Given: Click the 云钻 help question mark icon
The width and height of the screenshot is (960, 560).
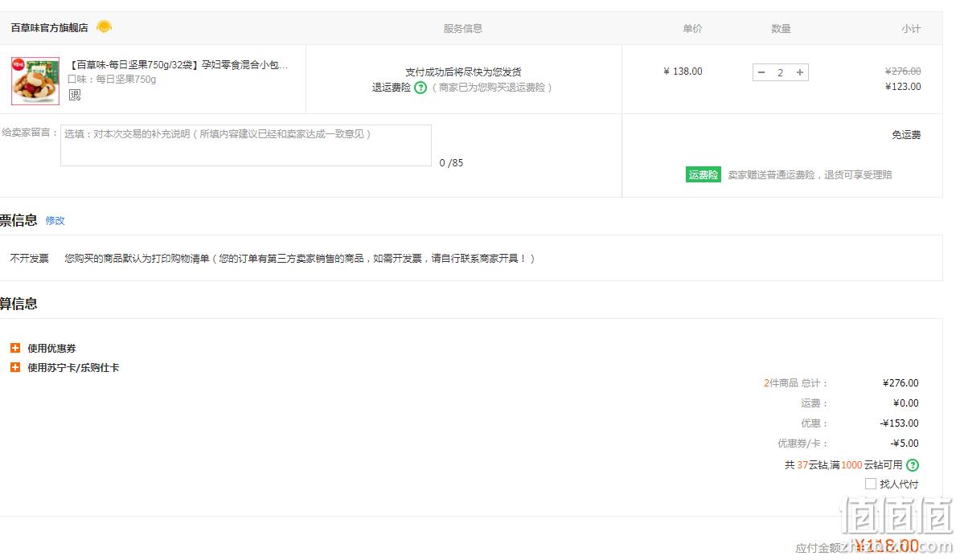Looking at the screenshot, I should [x=913, y=465].
